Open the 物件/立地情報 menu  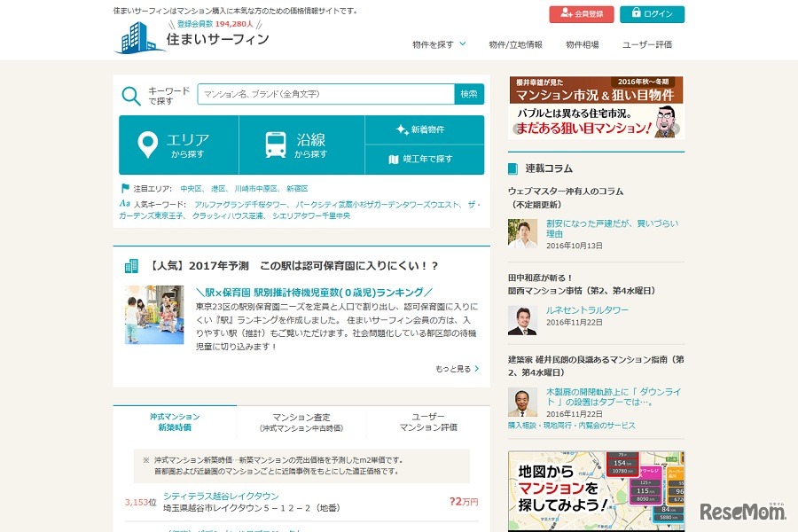pyautogui.click(x=515, y=44)
